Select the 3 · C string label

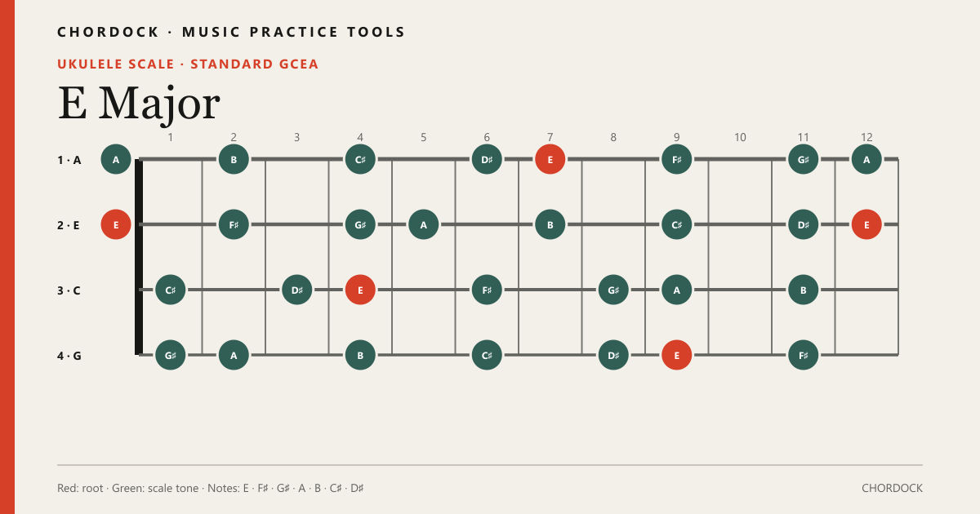tap(69, 290)
